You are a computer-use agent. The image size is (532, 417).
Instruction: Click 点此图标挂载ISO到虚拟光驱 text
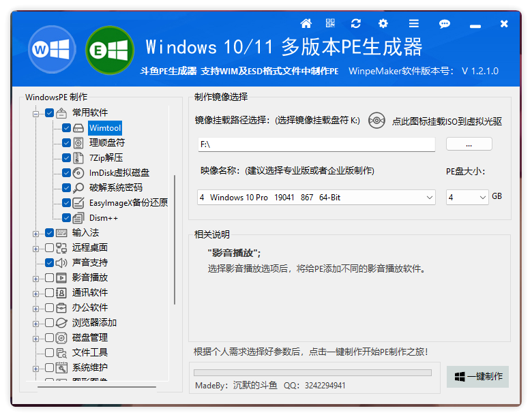tap(447, 121)
